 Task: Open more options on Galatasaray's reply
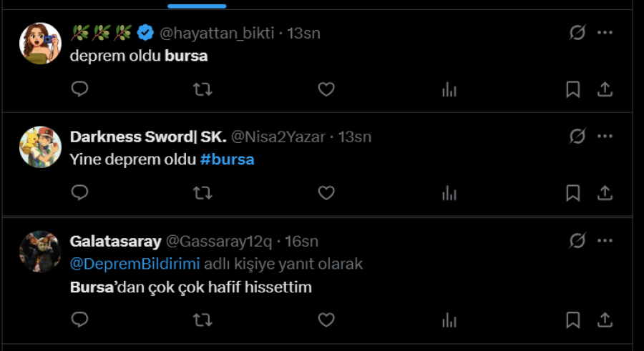[605, 241]
